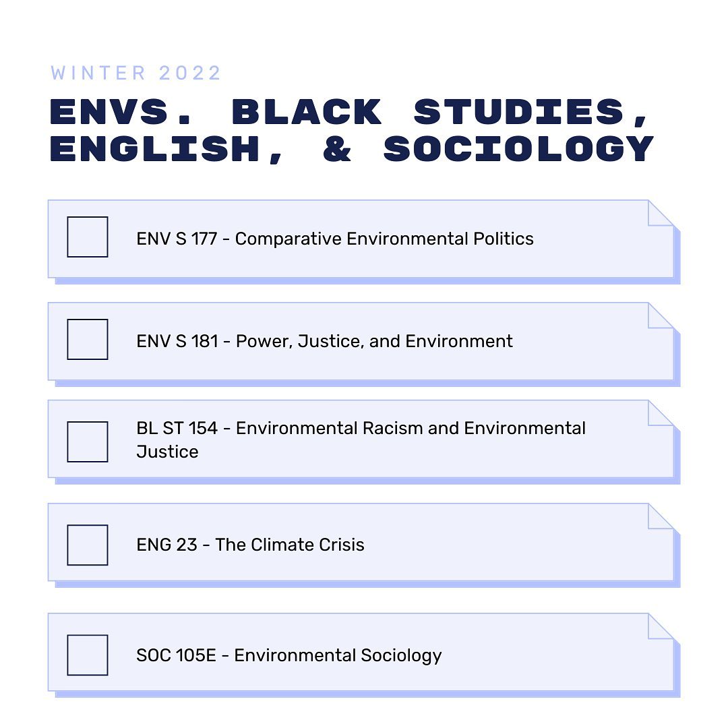The image size is (728, 728).
Task: Click the folded corner on ENG 23 card
Action: (x=661, y=516)
